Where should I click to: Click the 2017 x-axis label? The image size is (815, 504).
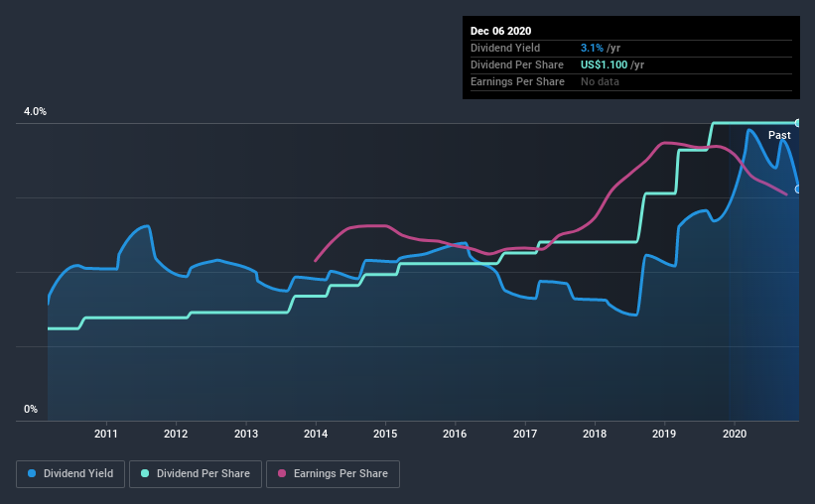point(525,434)
